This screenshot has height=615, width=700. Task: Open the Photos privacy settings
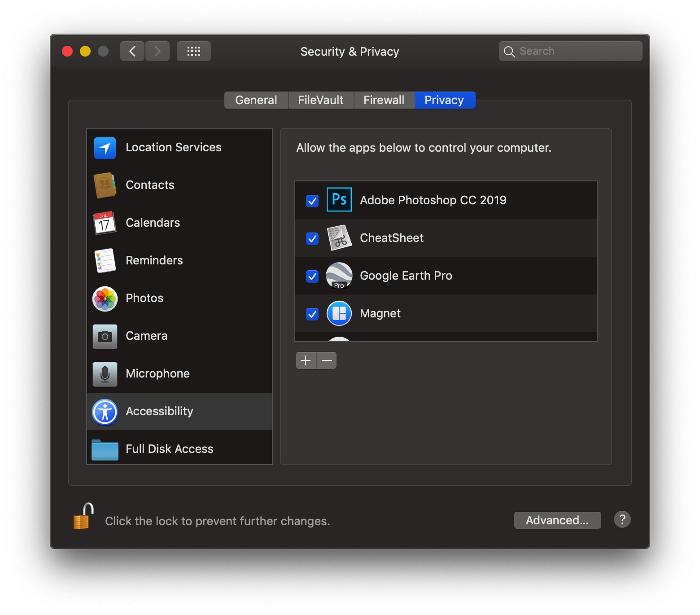(x=105, y=299)
